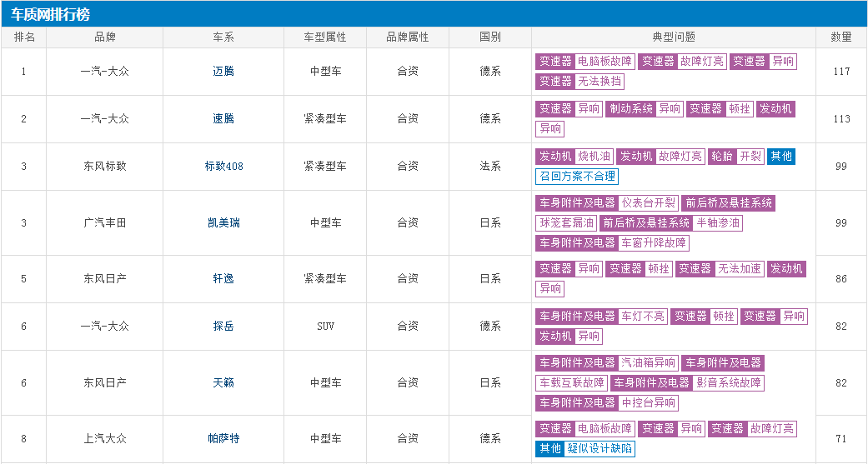This screenshot has height=464, width=868.
Task: Select the 车灯不亮 tag
Action: (x=643, y=317)
